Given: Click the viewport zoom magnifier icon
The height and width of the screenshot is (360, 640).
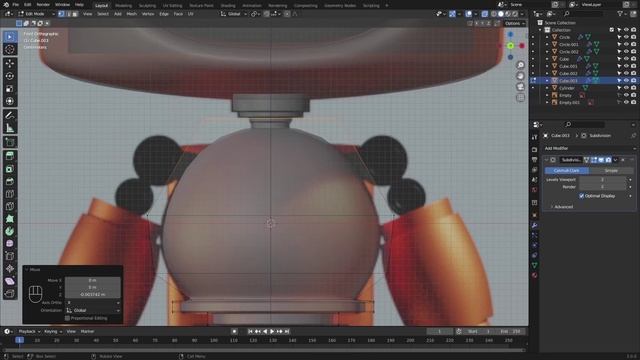Looking at the screenshot, I should 520,65.
